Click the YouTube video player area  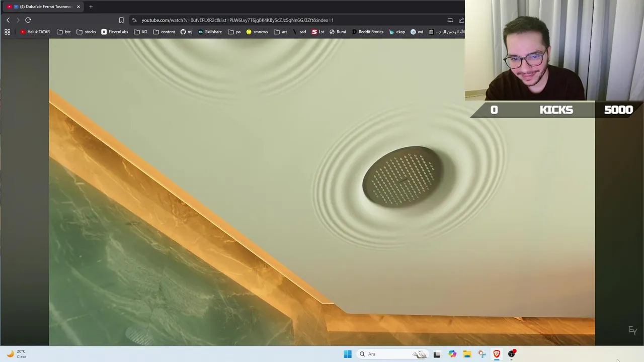click(322, 192)
